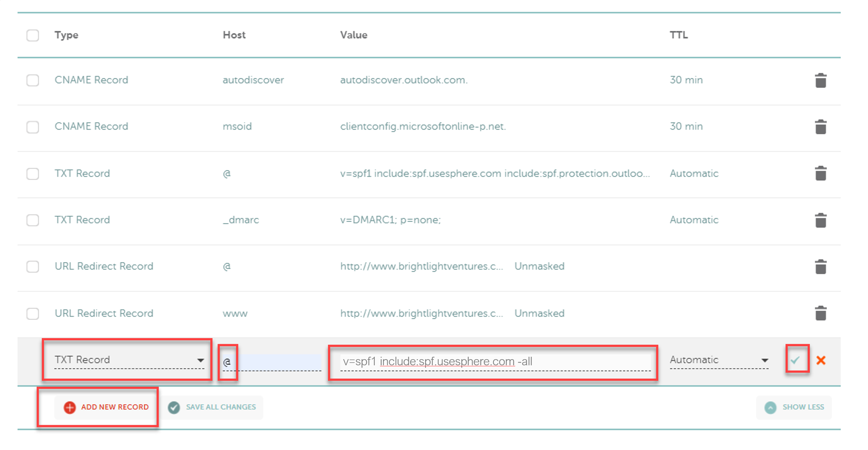Click the Host column header
Screen dimensions: 868x450
point(234,35)
